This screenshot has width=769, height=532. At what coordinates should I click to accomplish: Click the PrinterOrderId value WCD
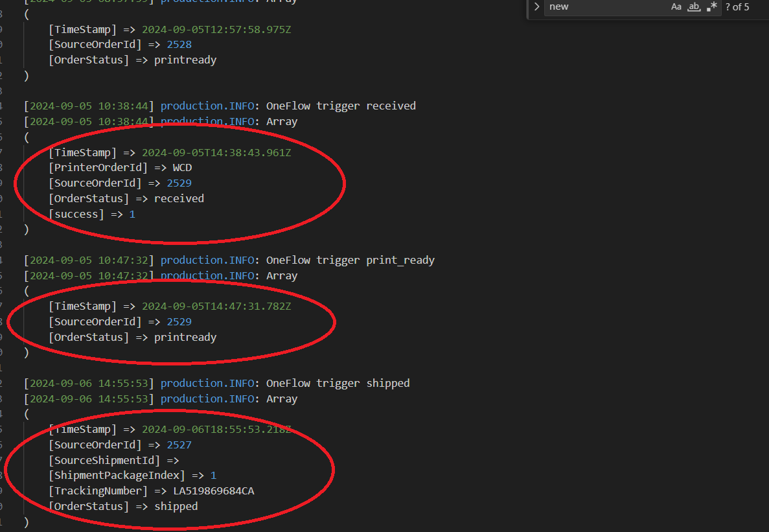pyautogui.click(x=182, y=168)
